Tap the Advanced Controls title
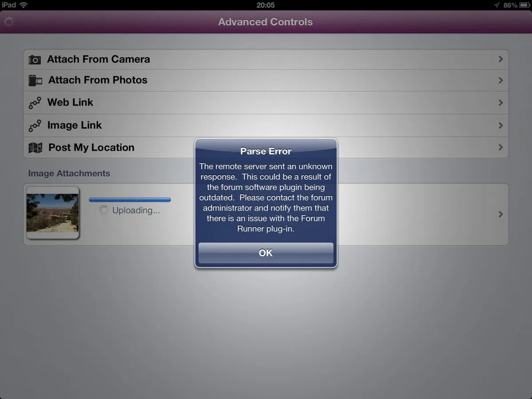This screenshot has width=532, height=399. click(x=266, y=22)
